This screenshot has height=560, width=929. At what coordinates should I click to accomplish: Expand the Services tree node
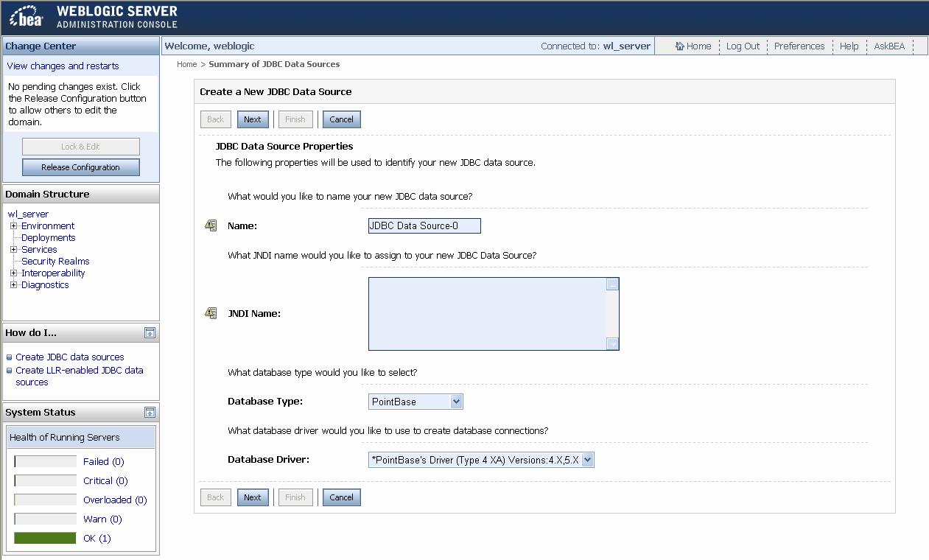[13, 249]
